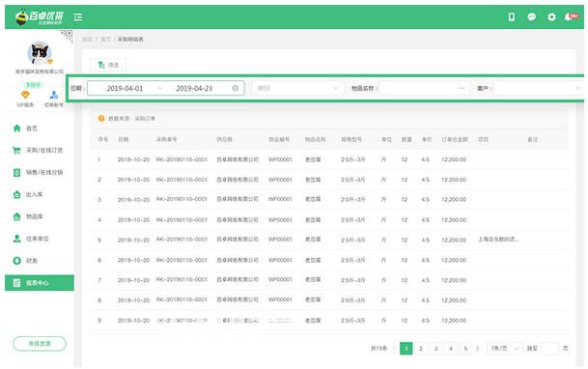588x369 pixels.
Task: Click the jump-to-page input box
Action: [x=550, y=349]
